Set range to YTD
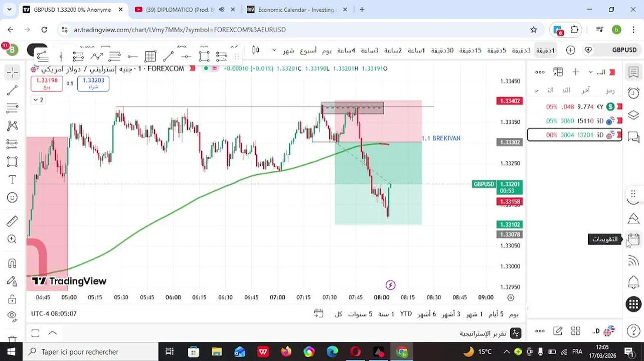Viewport: 644px width, 361px height. [406, 314]
